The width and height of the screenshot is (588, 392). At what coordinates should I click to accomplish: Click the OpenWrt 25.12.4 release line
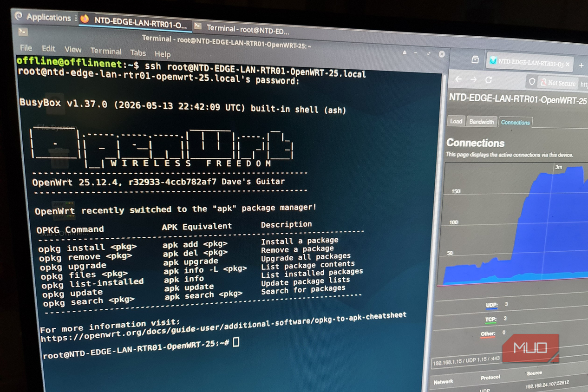[158, 182]
